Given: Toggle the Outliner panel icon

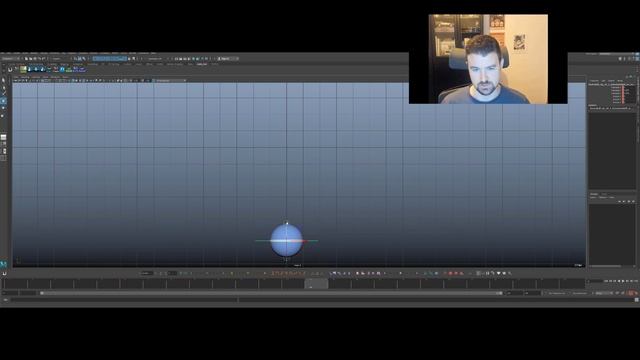Looking at the screenshot, I should 4,158.
